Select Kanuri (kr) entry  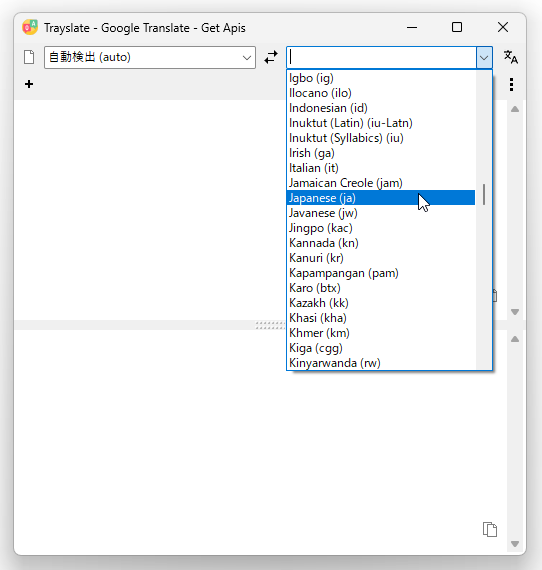coord(381,258)
